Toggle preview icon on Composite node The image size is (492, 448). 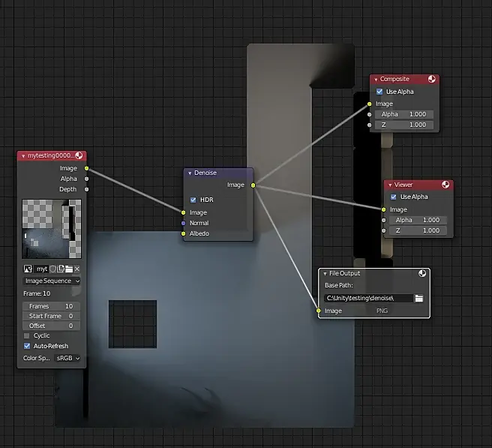432,79
